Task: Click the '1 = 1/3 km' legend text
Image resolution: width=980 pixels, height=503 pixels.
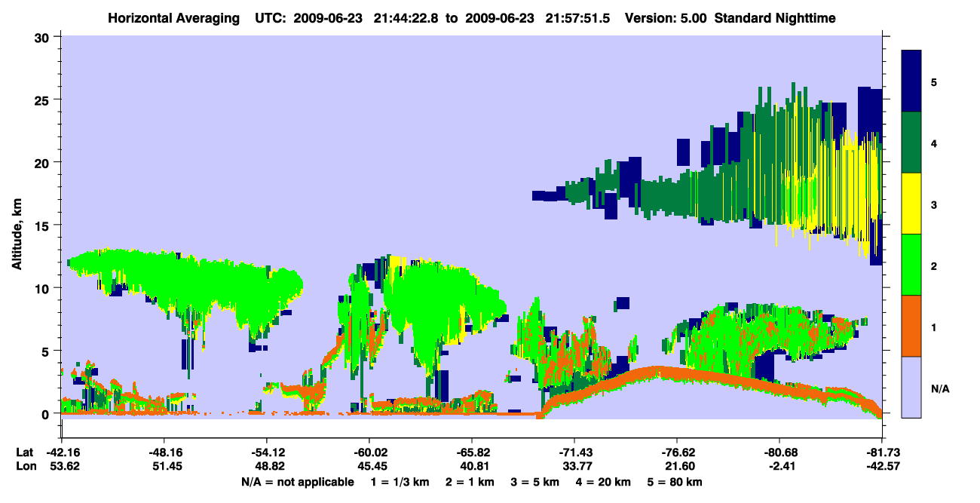Action: click(x=400, y=482)
